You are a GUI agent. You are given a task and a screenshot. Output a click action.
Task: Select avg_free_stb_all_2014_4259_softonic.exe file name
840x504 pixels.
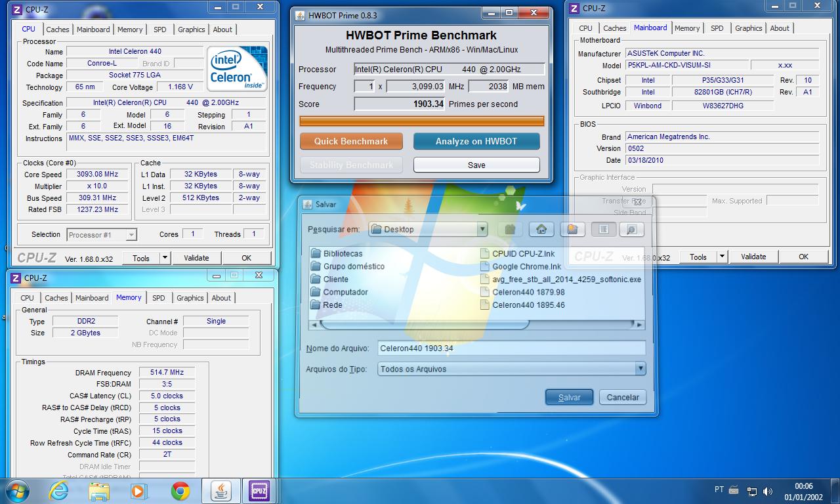pos(567,279)
